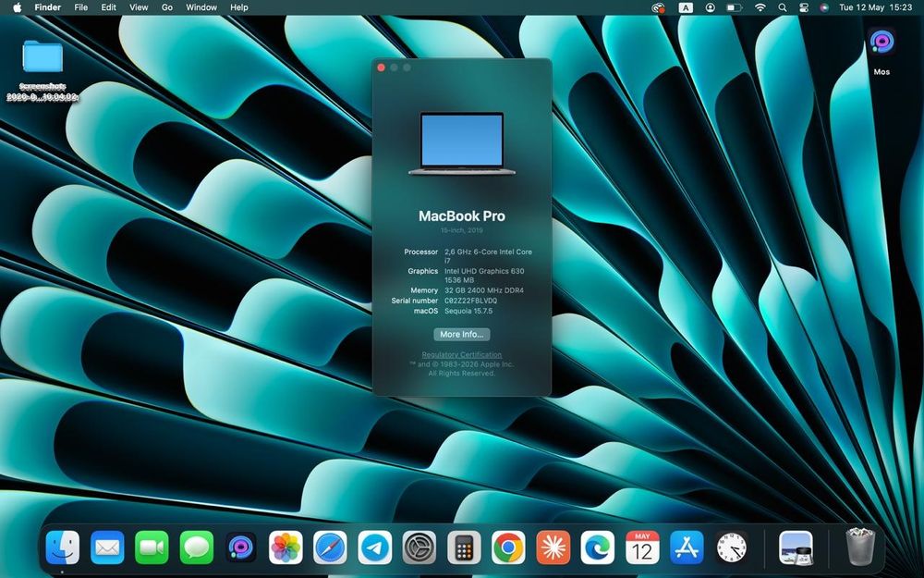The height and width of the screenshot is (578, 924).
Task: Click the More Info... button
Action: pyautogui.click(x=462, y=335)
